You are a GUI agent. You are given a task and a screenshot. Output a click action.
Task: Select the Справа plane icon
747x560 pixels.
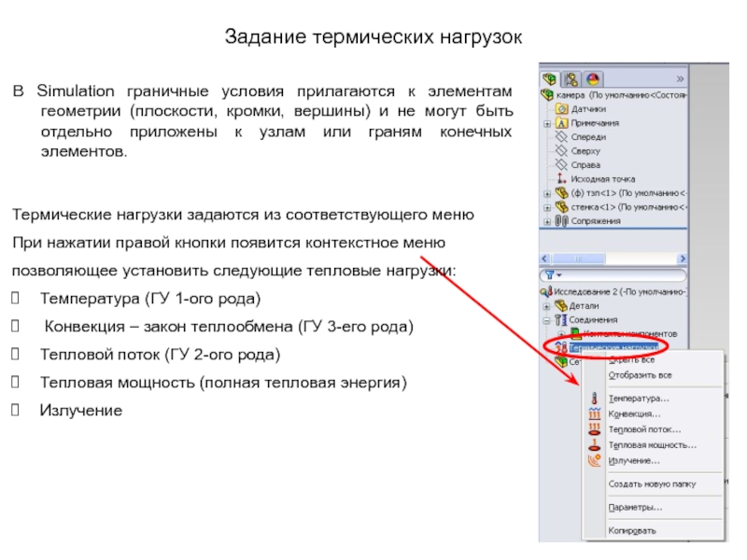[x=562, y=165]
